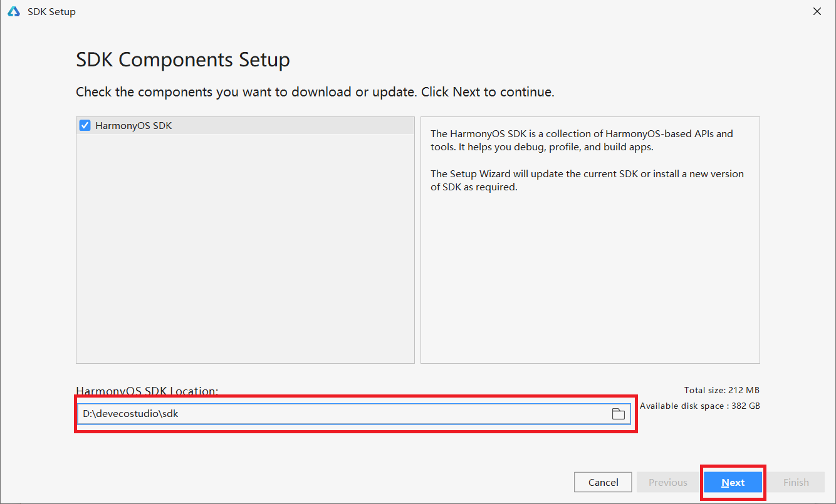The height and width of the screenshot is (504, 836).
Task: Click the "Available disk space" label
Action: [699, 406]
